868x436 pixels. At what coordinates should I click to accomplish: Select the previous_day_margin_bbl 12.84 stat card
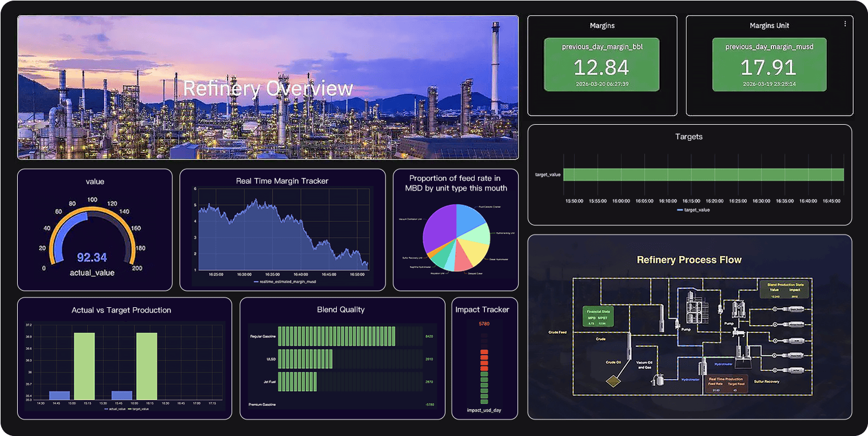(x=602, y=64)
